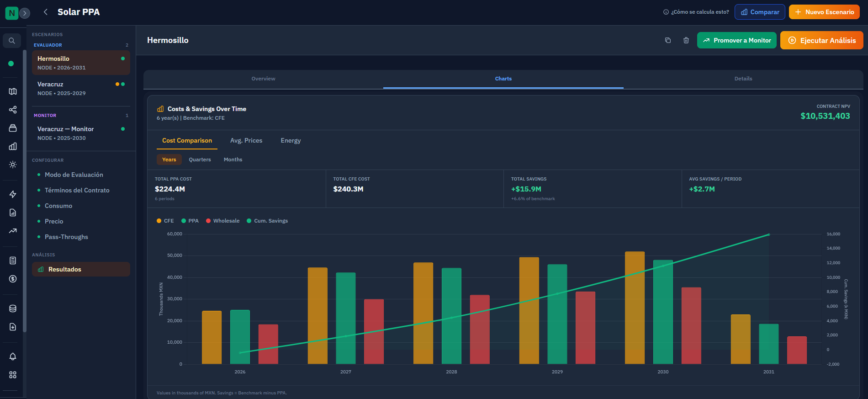The height and width of the screenshot is (399, 868).
Task: Go back with the arrow beside Solar PPA
Action: tap(45, 12)
